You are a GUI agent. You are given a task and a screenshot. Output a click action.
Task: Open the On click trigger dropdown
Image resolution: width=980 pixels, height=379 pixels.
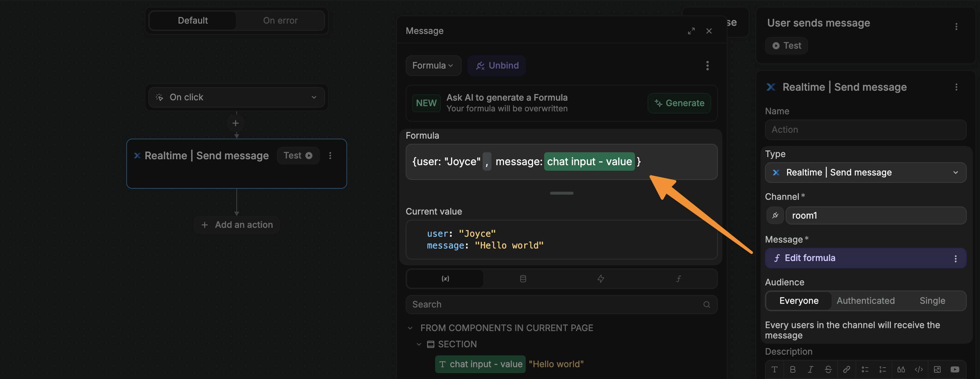point(236,97)
